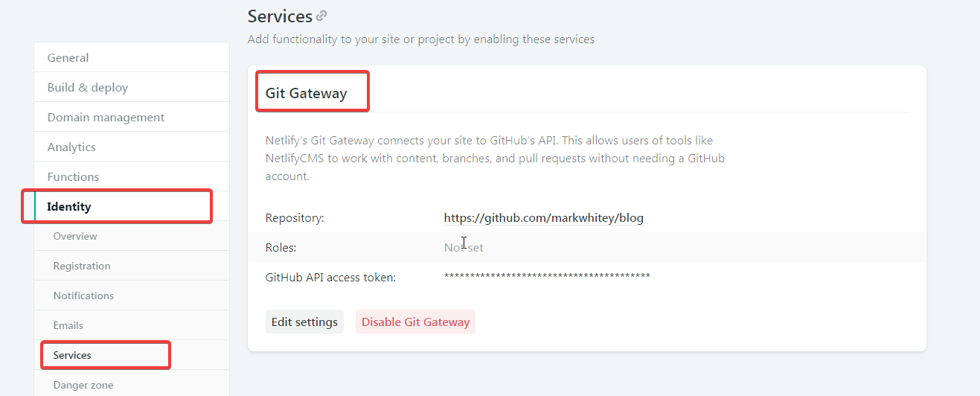Click the Roles 'Not set' value
The height and width of the screenshot is (396, 980).
tap(464, 247)
